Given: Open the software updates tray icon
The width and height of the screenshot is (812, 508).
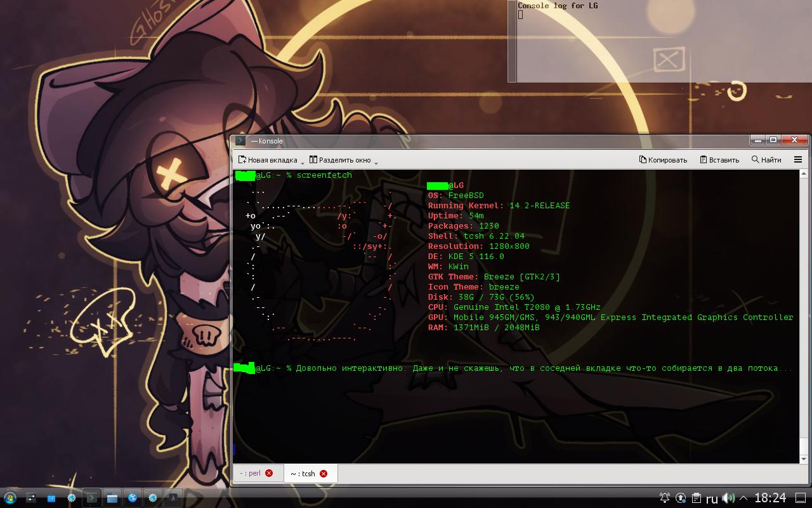Looking at the screenshot, I should tap(681, 498).
